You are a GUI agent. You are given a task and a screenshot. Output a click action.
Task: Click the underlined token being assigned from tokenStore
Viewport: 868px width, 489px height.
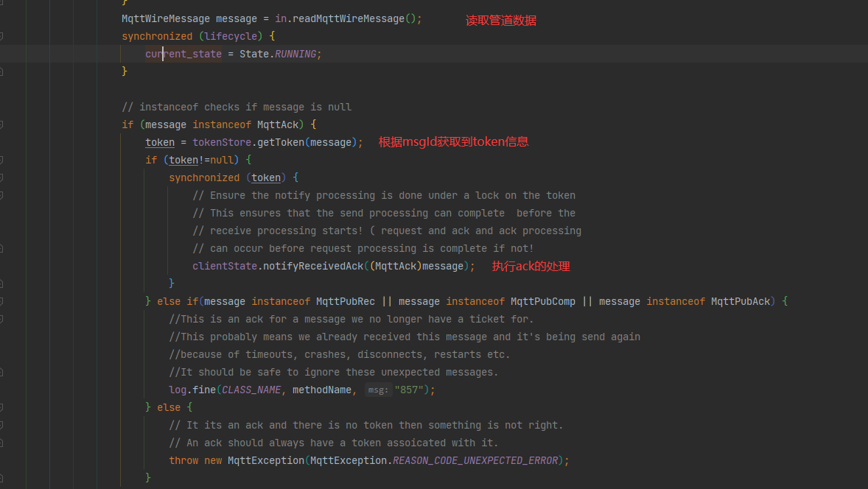click(160, 143)
